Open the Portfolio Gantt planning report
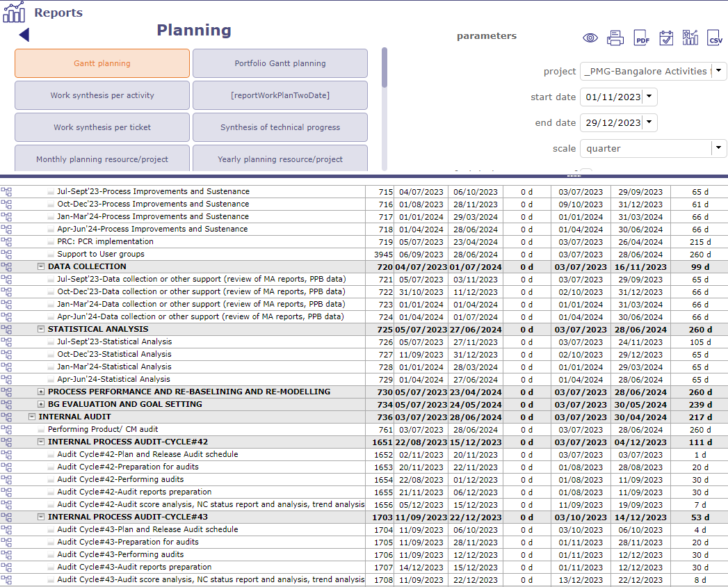728x587 pixels. point(280,63)
